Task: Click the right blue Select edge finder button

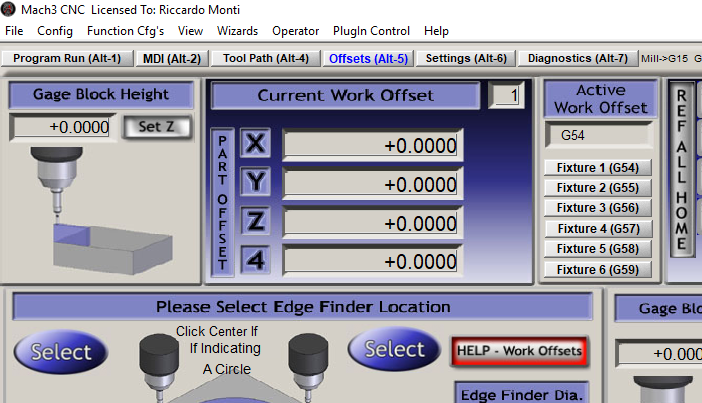Action: pos(394,349)
